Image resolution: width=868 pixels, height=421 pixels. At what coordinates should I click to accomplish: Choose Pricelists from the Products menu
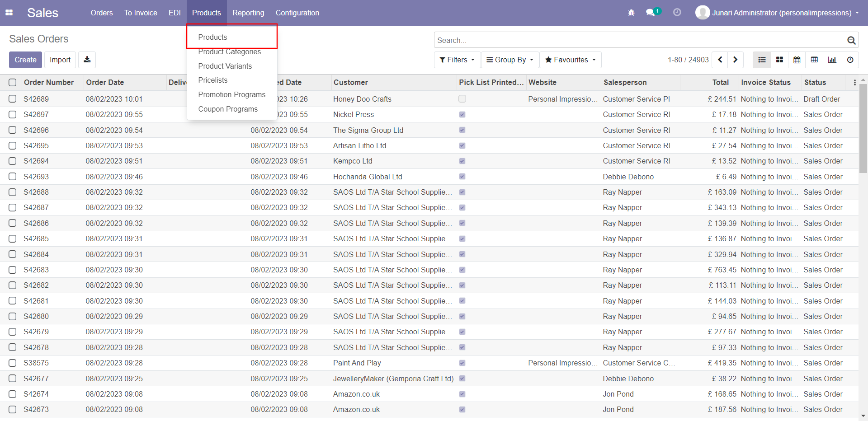213,80
